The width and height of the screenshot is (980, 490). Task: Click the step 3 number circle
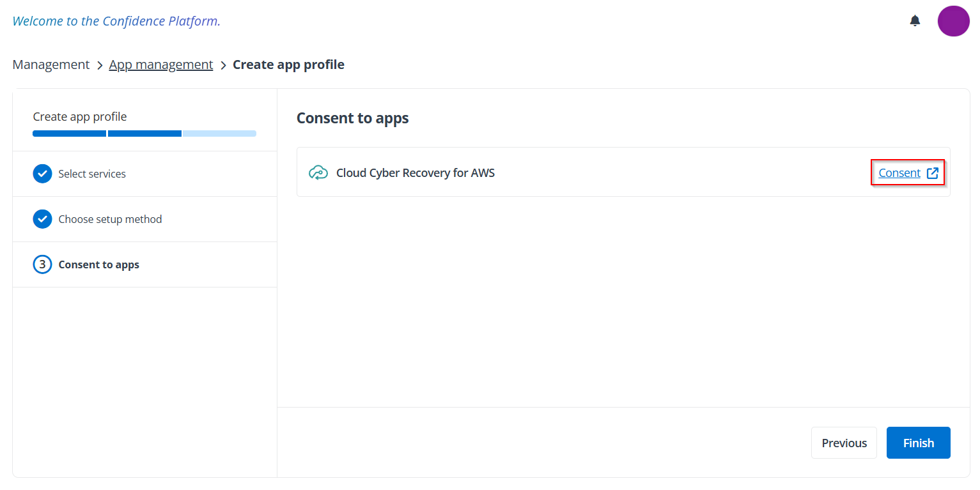click(42, 264)
